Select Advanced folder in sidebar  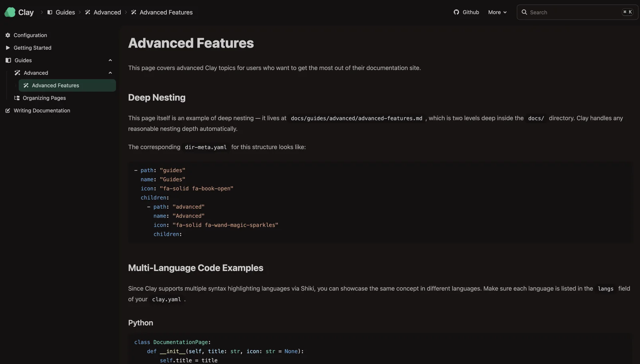click(36, 73)
